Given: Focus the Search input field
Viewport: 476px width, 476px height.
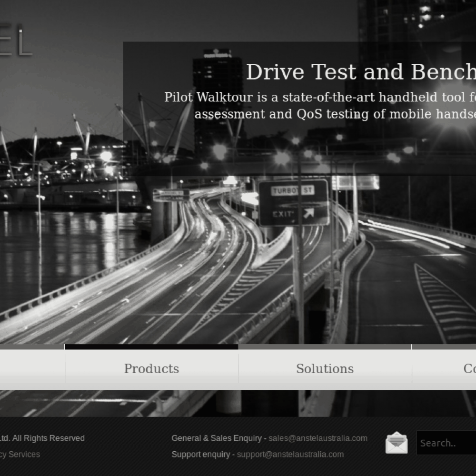Looking at the screenshot, I should tap(446, 443).
